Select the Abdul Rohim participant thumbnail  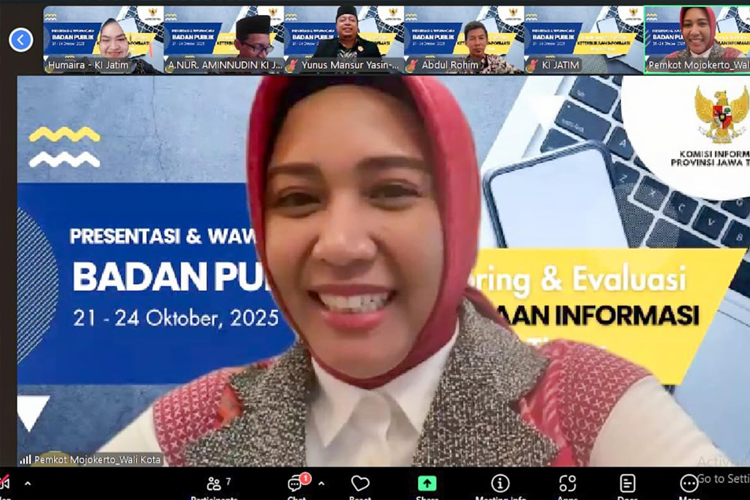(x=463, y=39)
